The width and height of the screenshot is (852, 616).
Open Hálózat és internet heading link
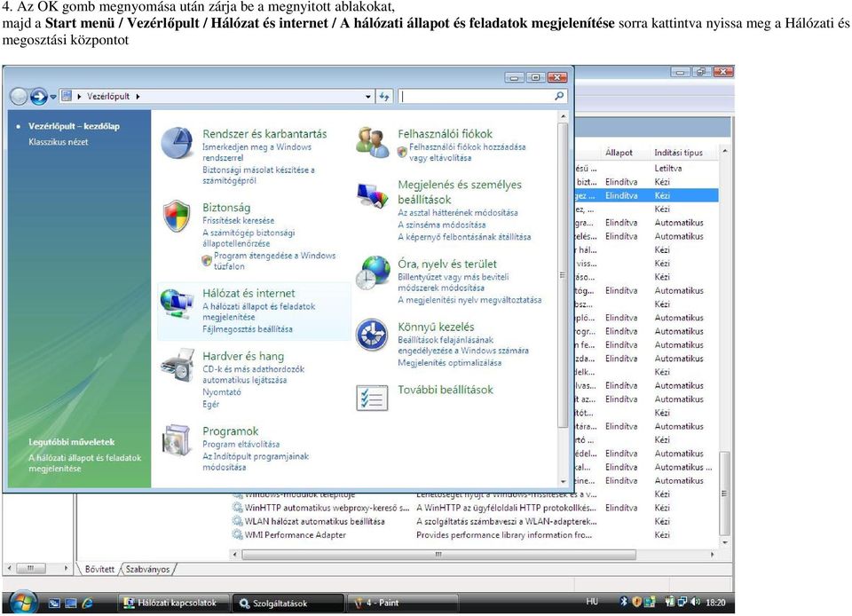[248, 293]
